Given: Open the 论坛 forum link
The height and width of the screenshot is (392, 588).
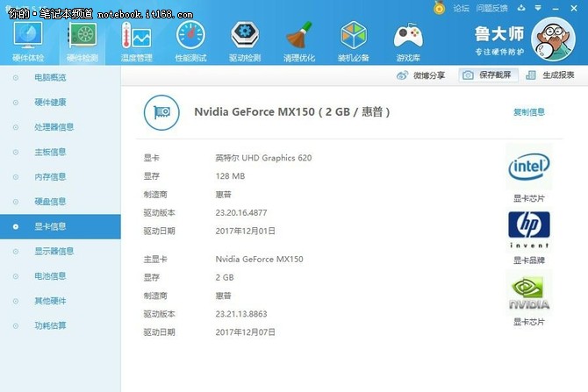Looking at the screenshot, I should tap(461, 8).
